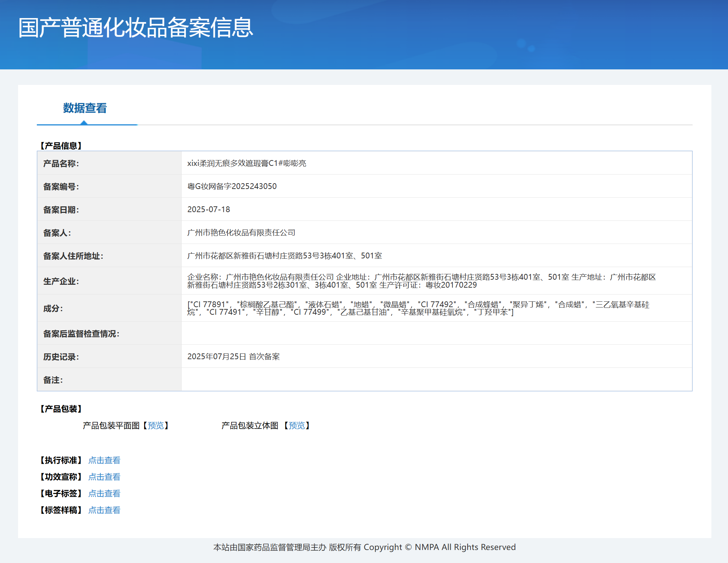Viewport: 728px width, 563px height.
Task: Click the 【功效宣称】 label
Action: click(x=61, y=477)
